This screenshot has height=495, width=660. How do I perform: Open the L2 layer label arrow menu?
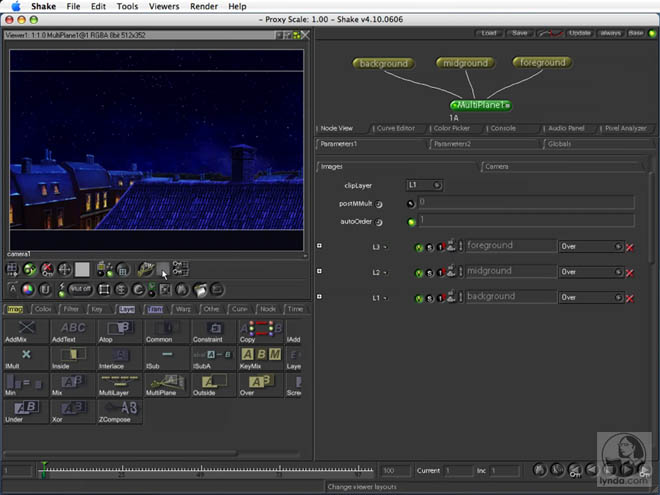click(x=385, y=273)
